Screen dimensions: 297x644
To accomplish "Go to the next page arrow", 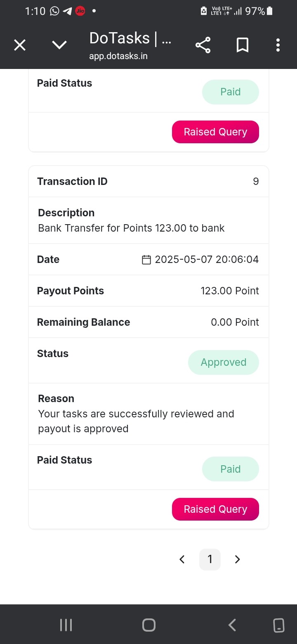I will pyautogui.click(x=237, y=559).
